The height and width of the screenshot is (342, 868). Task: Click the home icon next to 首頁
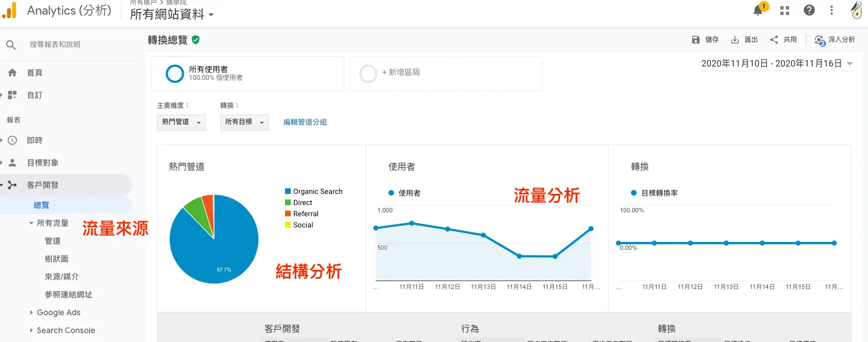(12, 73)
